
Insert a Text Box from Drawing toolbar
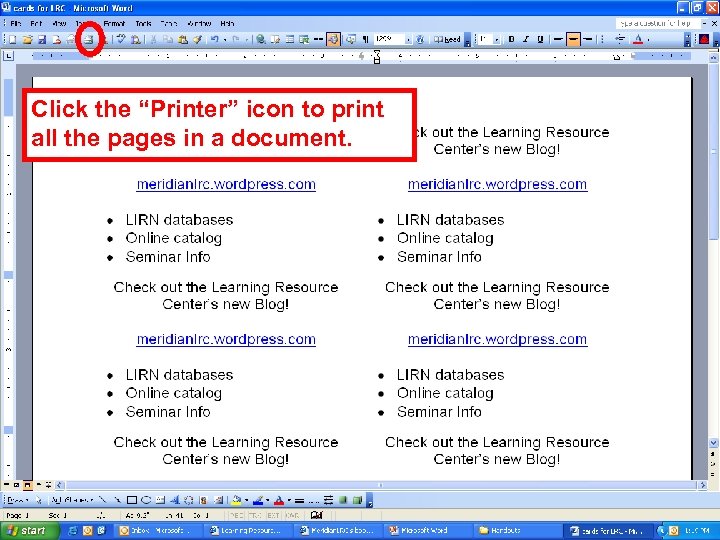160,500
